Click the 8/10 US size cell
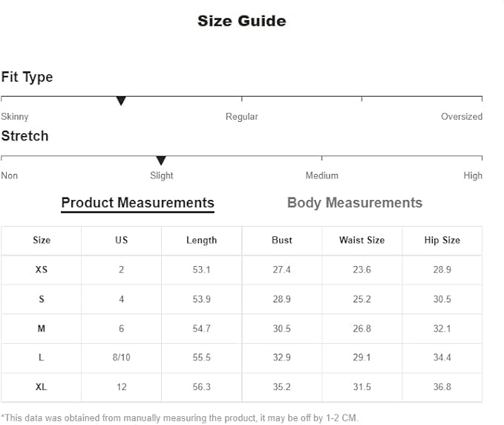The image size is (504, 425). coord(122,357)
